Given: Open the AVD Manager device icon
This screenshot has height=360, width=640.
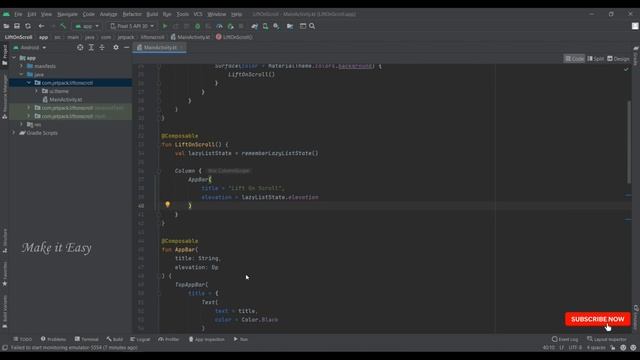Looking at the screenshot, I should click(x=265, y=26).
